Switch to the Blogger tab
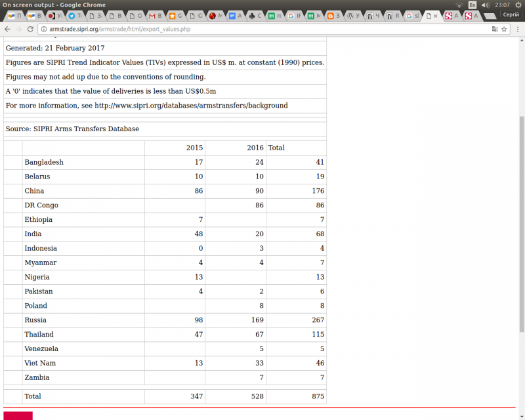 pyautogui.click(x=333, y=16)
